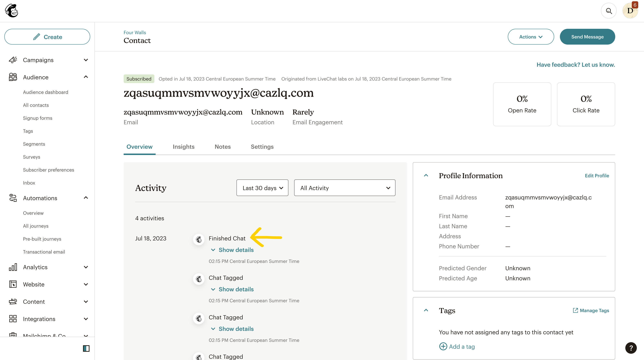Open the profile avatar with notification badge
Viewport: 644px width, 360px height.
point(630,11)
